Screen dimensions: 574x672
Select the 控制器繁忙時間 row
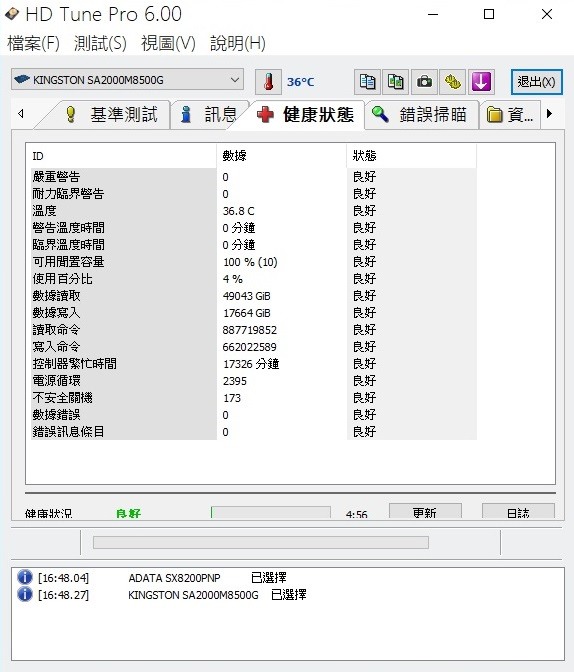[254, 364]
